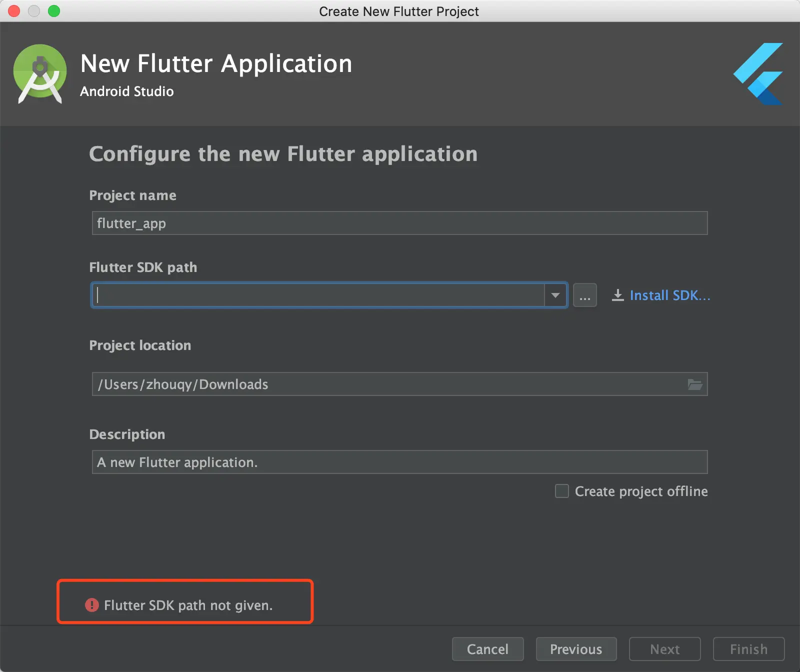This screenshot has width=800, height=672.
Task: Click the Finish button
Action: [x=748, y=649]
